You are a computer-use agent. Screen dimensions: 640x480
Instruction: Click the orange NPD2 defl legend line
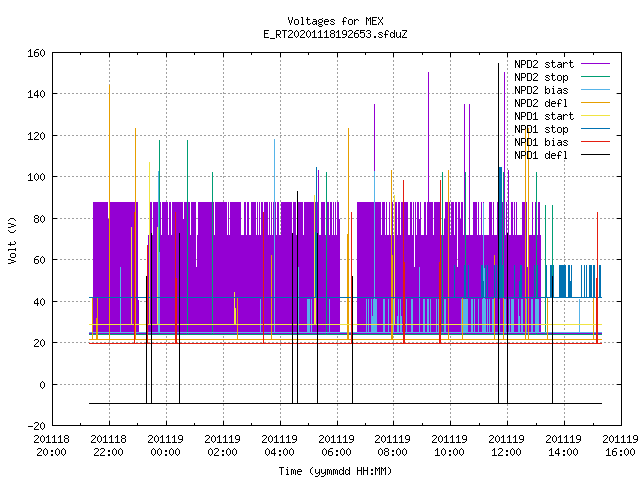(596, 102)
